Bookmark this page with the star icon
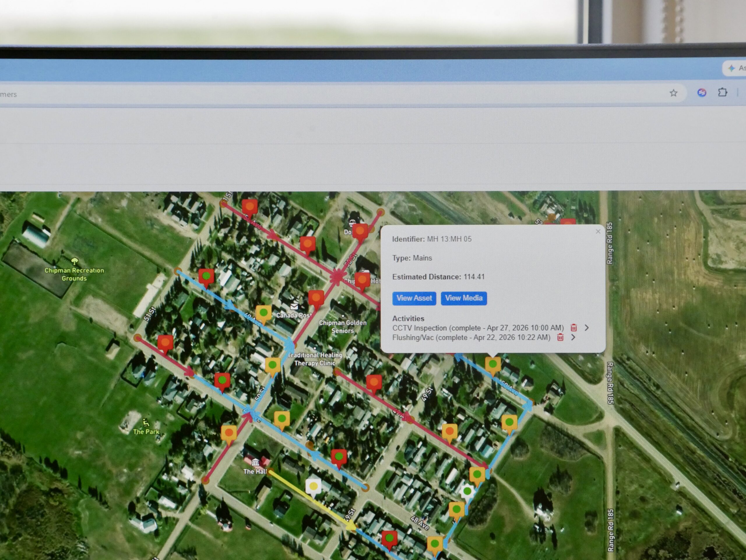Screen dimensions: 746x560 pyautogui.click(x=673, y=93)
